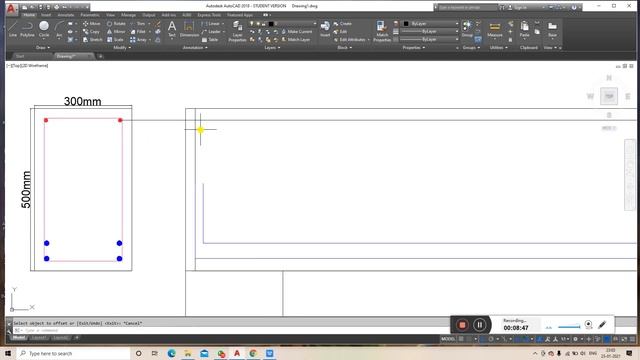Activate the Rotate command

[116, 24]
